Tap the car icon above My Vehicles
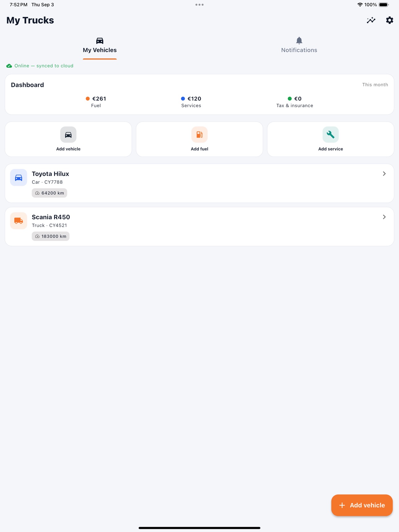Screen dimensions: 399x532 tap(100, 41)
